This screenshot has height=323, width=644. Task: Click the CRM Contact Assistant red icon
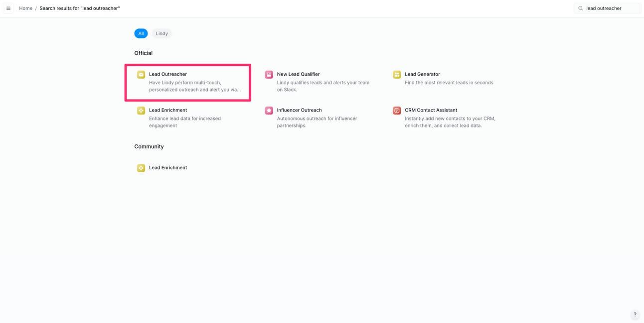pos(397,110)
